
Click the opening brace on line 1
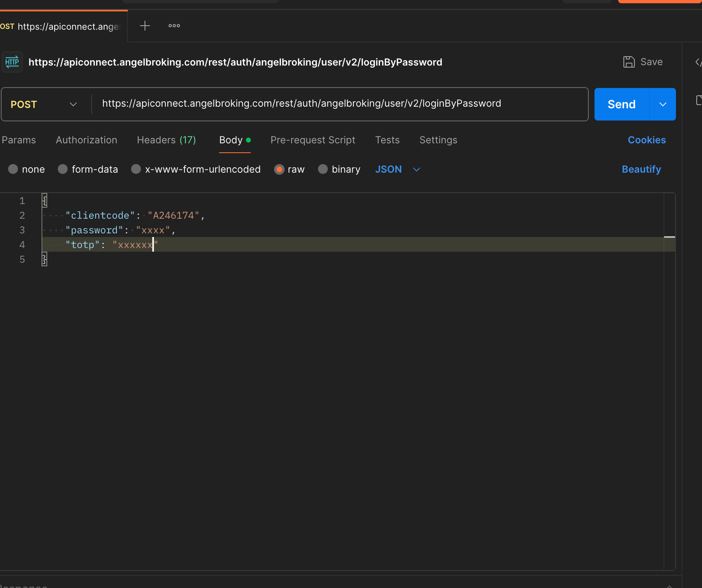[x=45, y=201]
